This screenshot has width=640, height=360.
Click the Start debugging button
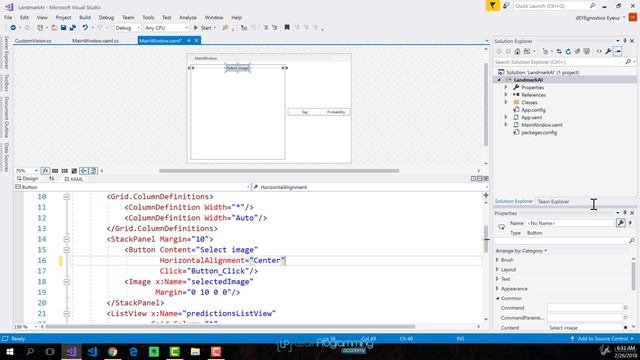coord(204,28)
